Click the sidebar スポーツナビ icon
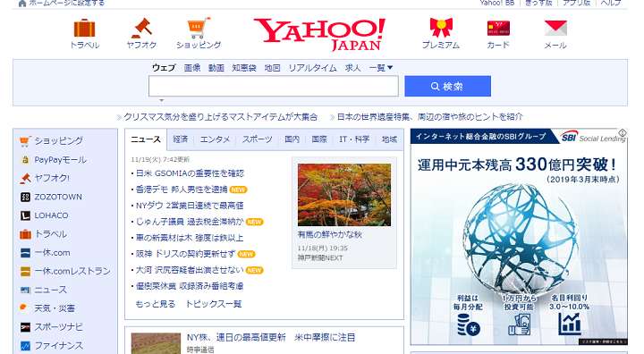The height and width of the screenshot is (354, 644). click(x=25, y=327)
